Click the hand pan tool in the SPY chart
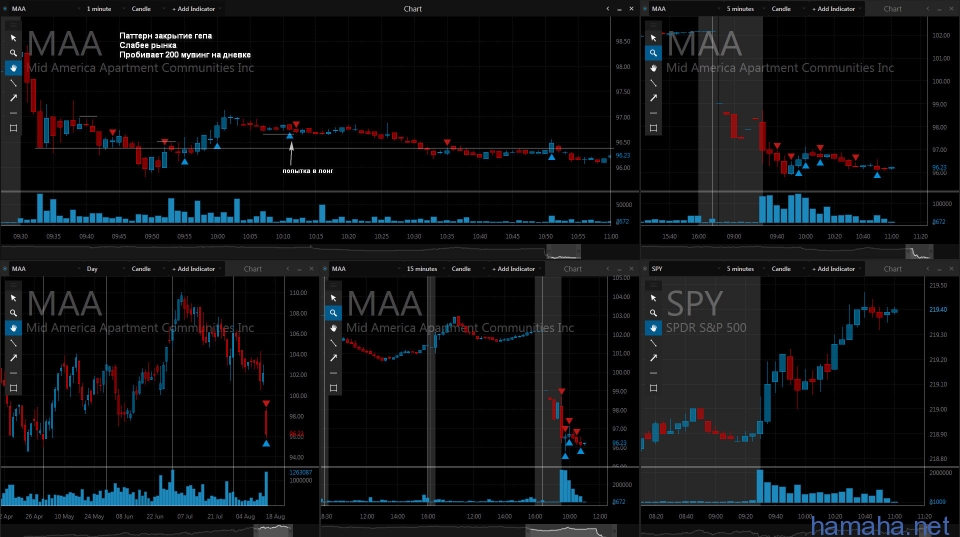The width and height of the screenshot is (960, 537). click(x=653, y=328)
